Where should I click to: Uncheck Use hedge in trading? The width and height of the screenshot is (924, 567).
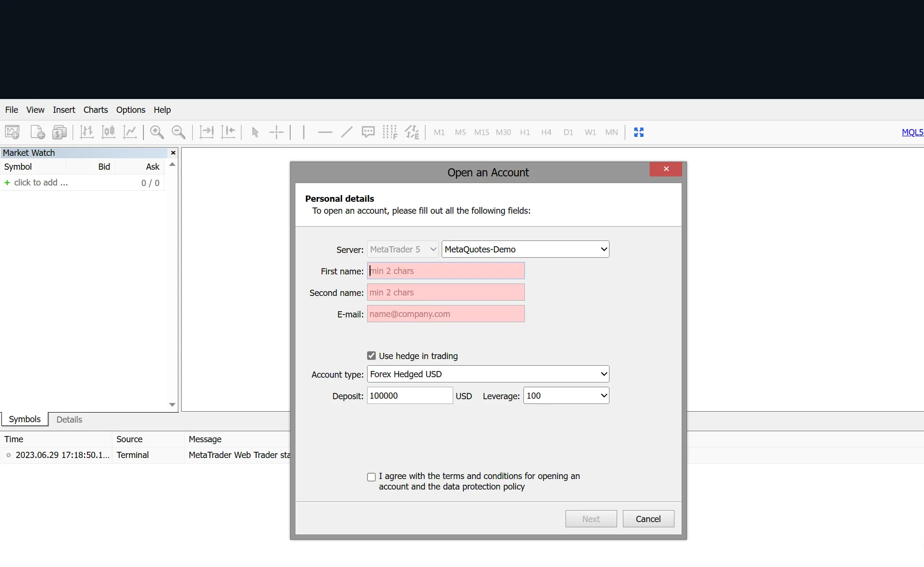(x=371, y=356)
